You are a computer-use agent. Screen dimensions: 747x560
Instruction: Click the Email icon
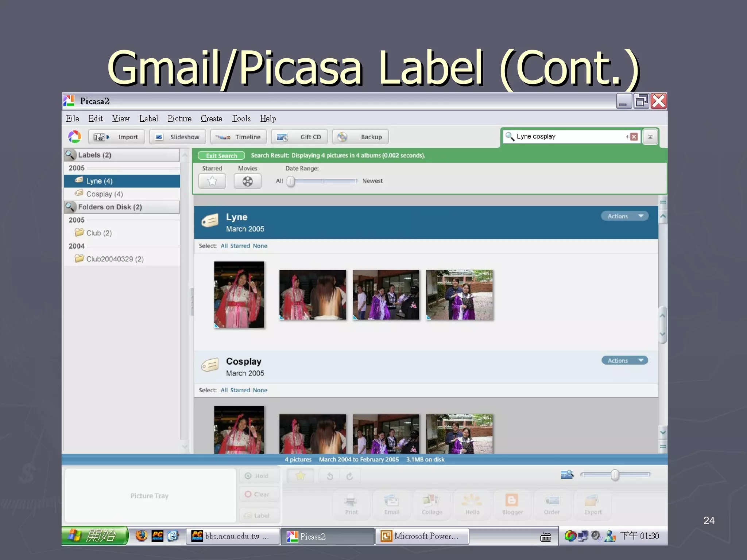391,505
